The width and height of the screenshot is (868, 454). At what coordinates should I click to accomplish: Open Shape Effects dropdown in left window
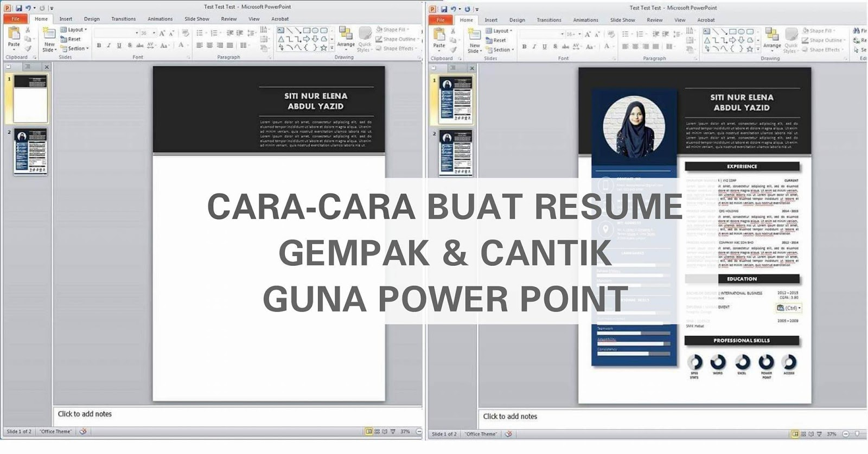398,48
